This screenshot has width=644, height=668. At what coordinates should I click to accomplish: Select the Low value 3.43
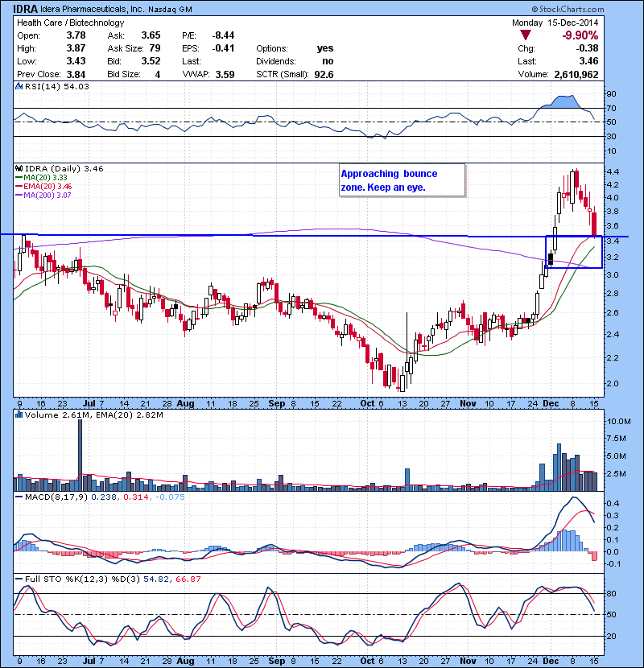point(76,61)
